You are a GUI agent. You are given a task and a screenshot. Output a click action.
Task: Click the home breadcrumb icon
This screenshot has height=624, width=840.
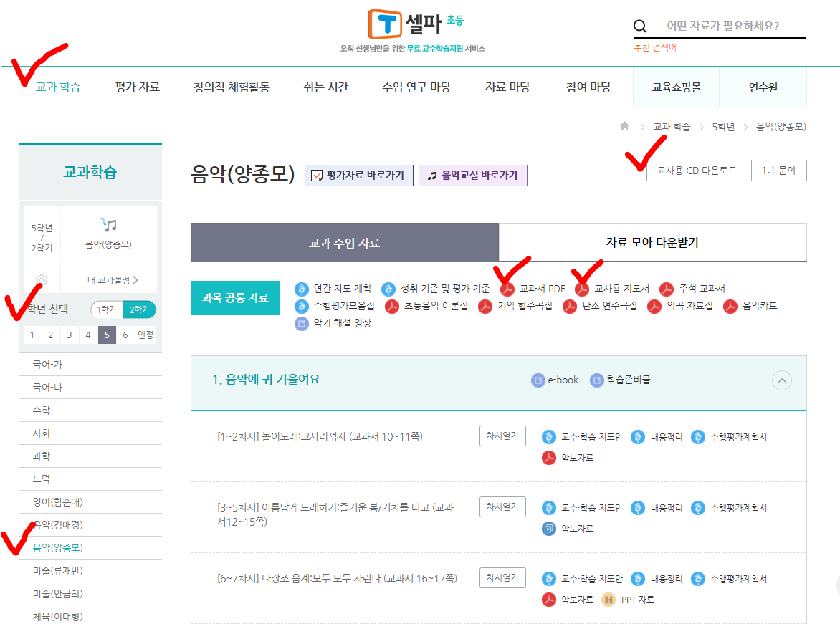tap(624, 126)
